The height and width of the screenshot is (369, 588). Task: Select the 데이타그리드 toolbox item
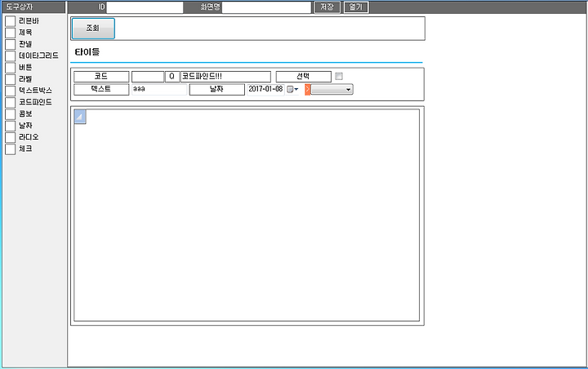(32, 56)
